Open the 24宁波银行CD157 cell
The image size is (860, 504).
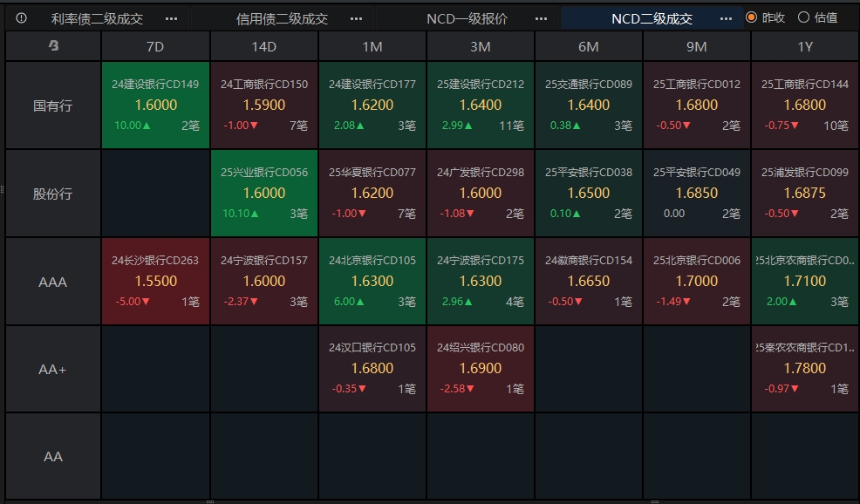pos(263,281)
